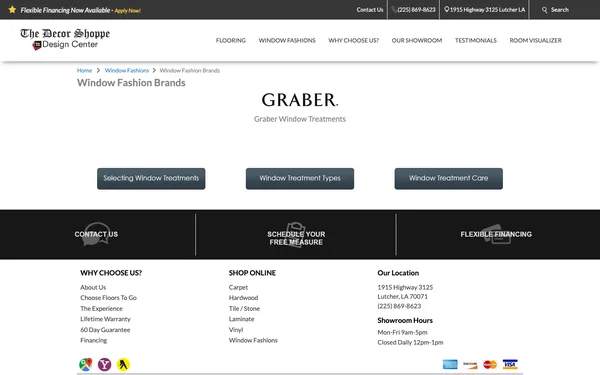The image size is (600, 375).
Task: Click the phone icon beside (225) 869-8623
Action: point(394,10)
